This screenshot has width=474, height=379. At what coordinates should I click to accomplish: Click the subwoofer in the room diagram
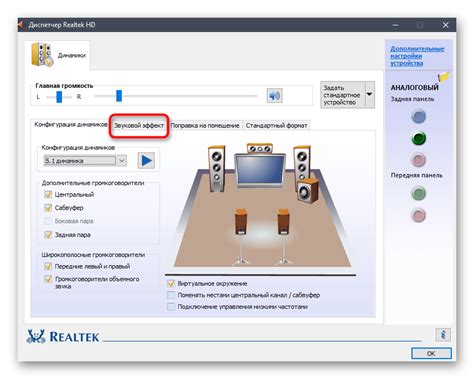pyautogui.click(x=308, y=191)
